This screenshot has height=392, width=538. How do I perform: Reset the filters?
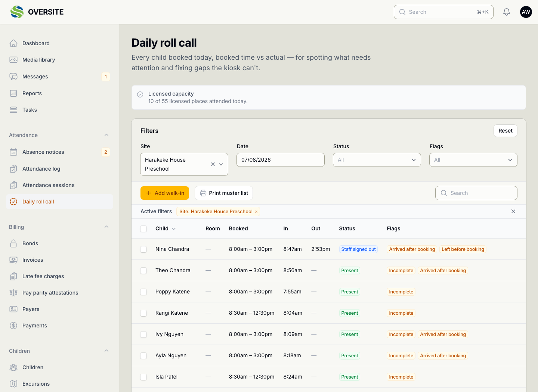pyautogui.click(x=505, y=131)
